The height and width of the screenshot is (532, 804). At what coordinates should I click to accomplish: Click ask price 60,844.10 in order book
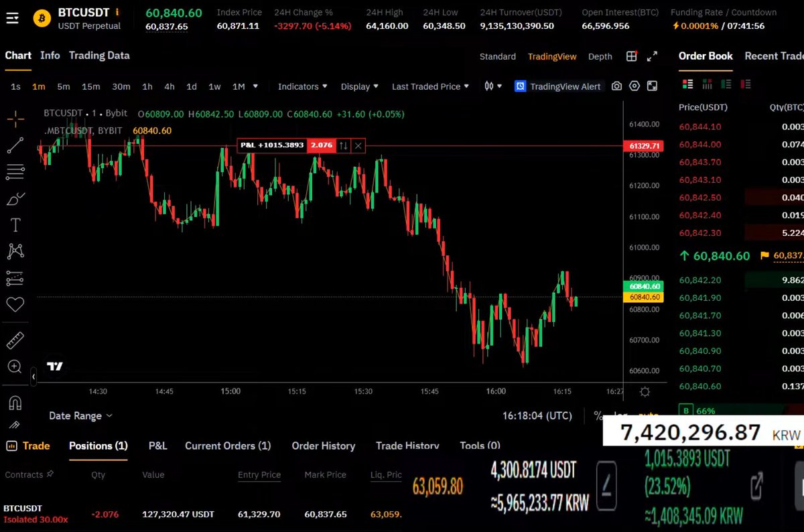click(699, 127)
